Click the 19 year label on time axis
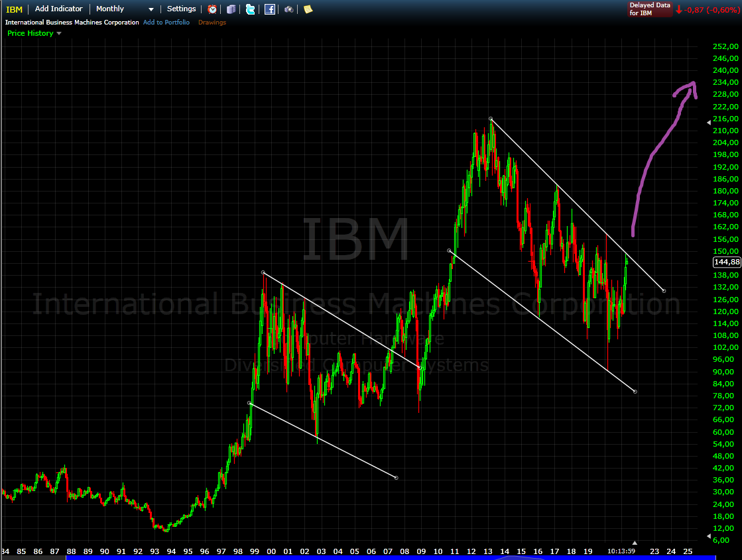The width and height of the screenshot is (742, 560). point(587,551)
